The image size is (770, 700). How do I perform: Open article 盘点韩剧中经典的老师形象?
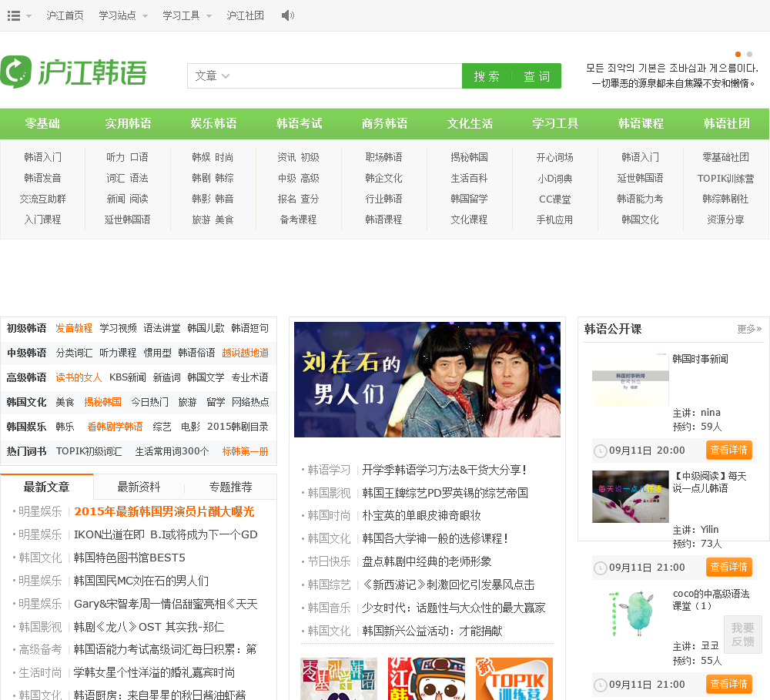[x=427, y=561]
